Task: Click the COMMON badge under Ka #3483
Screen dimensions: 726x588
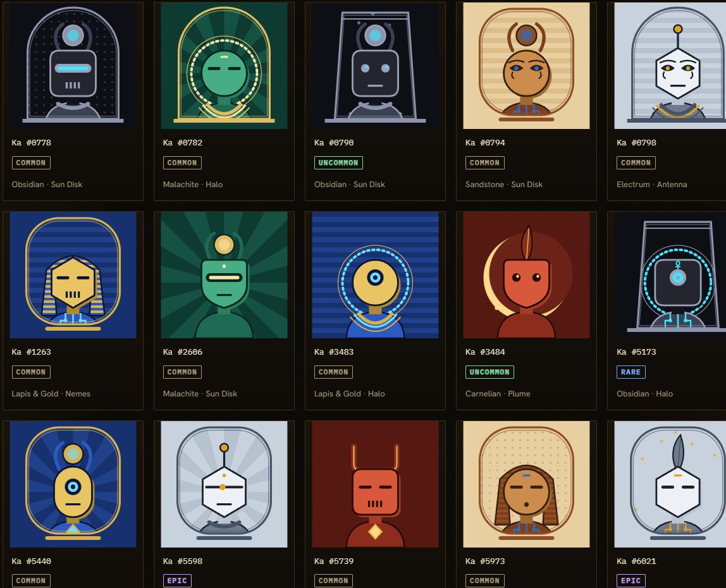Action: [333, 372]
